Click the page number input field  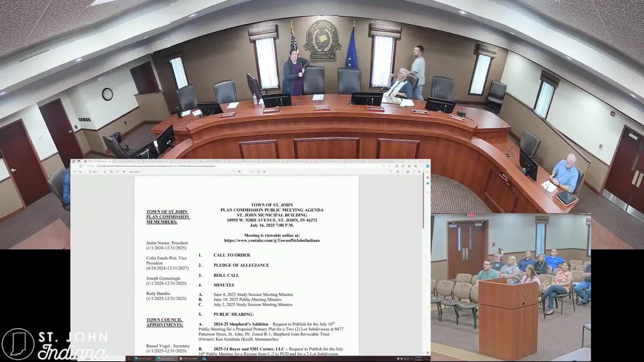229,171
